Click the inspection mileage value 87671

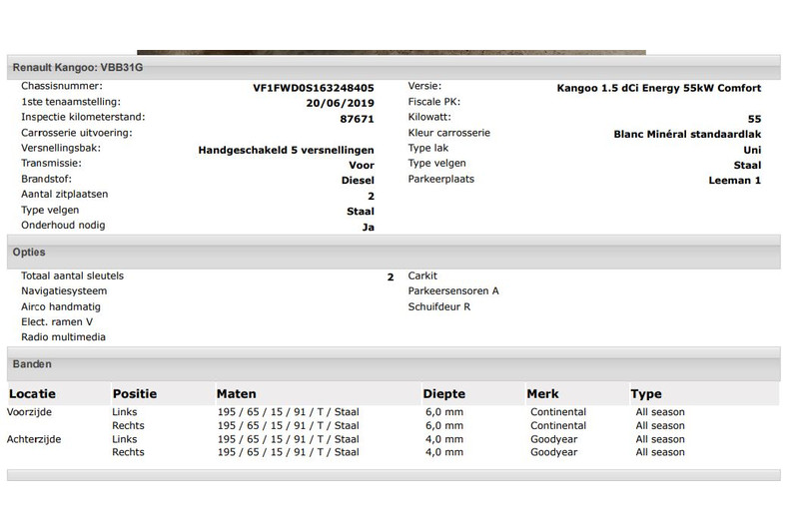coord(357,119)
